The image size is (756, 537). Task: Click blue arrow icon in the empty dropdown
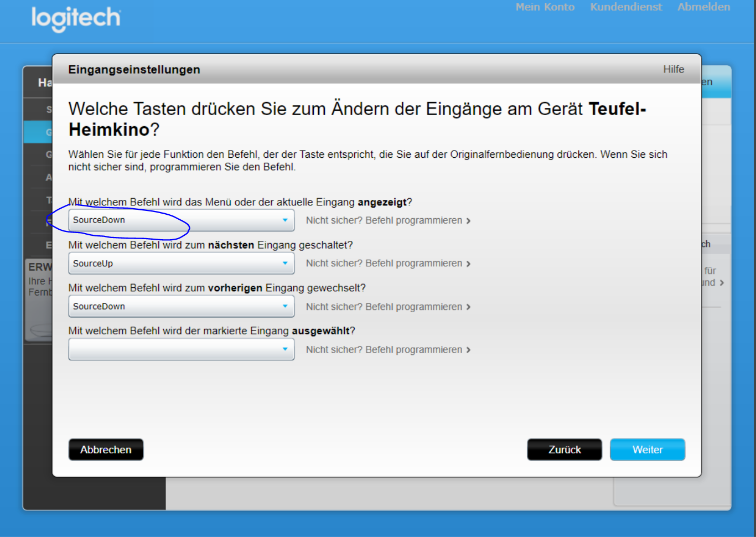click(285, 349)
